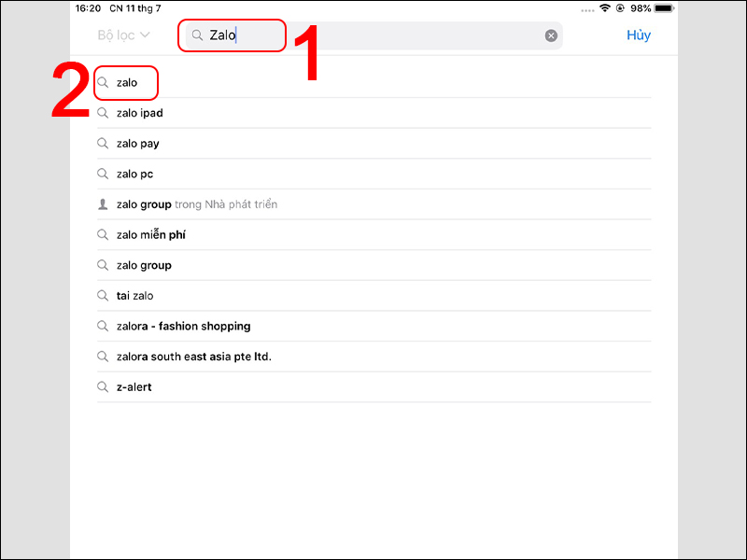Cancel the search with Hủy
The width and height of the screenshot is (747, 560).
point(639,35)
